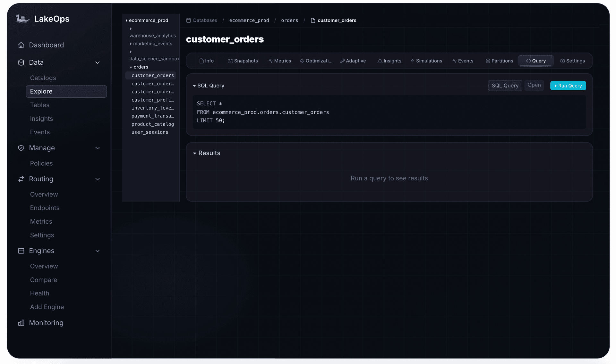616x364 pixels.
Task: Expand the marketing_events tree arrow
Action: 131,44
